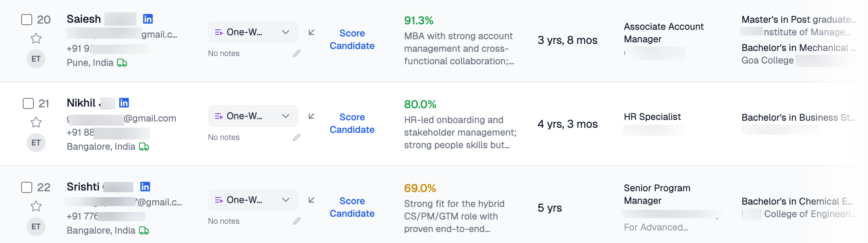This screenshot has width=868, height=243.
Task: Star candidate number 22
Action: pyautogui.click(x=36, y=206)
